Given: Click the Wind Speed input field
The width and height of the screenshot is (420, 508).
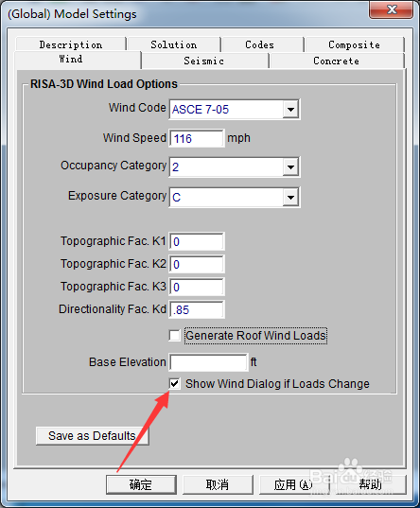Looking at the screenshot, I should click(197, 139).
